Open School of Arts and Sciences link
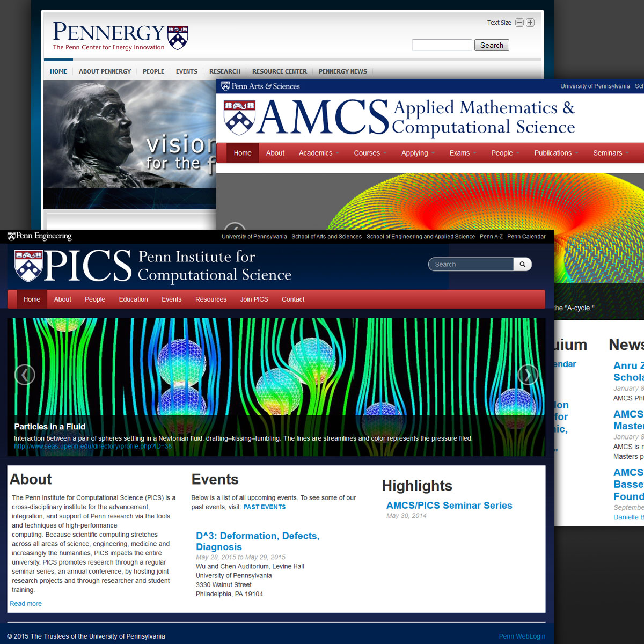Viewport: 644px width, 644px height. click(327, 237)
